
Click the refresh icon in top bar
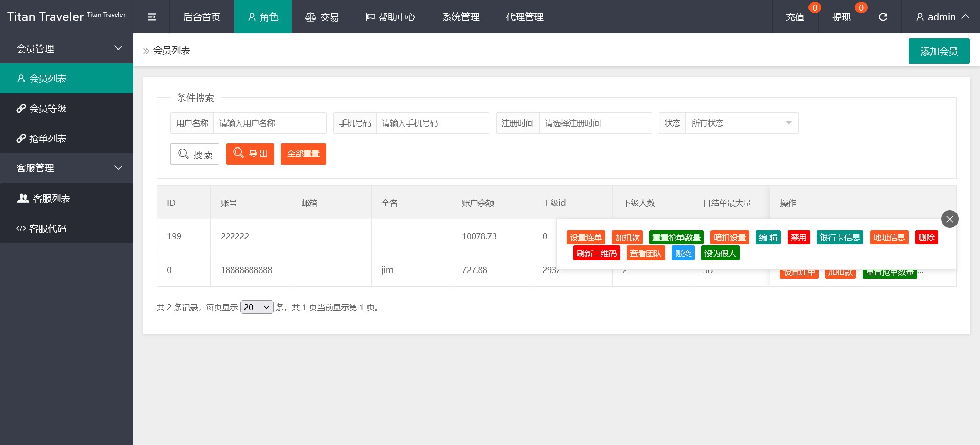[x=883, y=17]
